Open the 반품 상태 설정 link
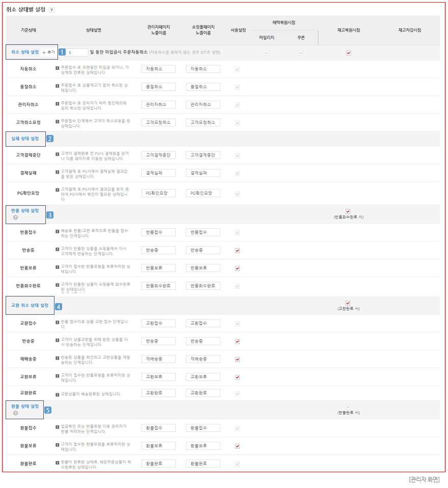 tap(25, 211)
